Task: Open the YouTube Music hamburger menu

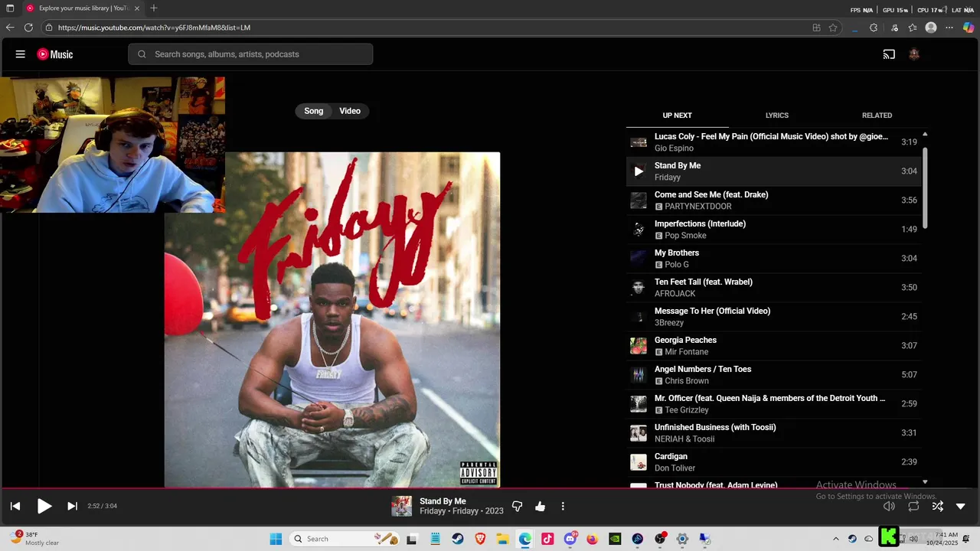Action: point(21,54)
